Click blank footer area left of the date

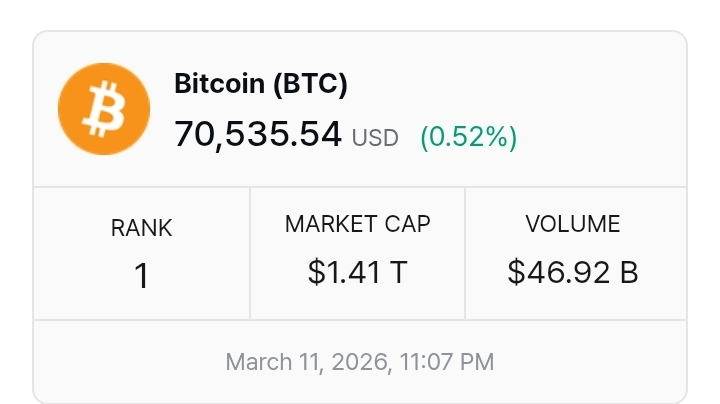click(x=130, y=361)
